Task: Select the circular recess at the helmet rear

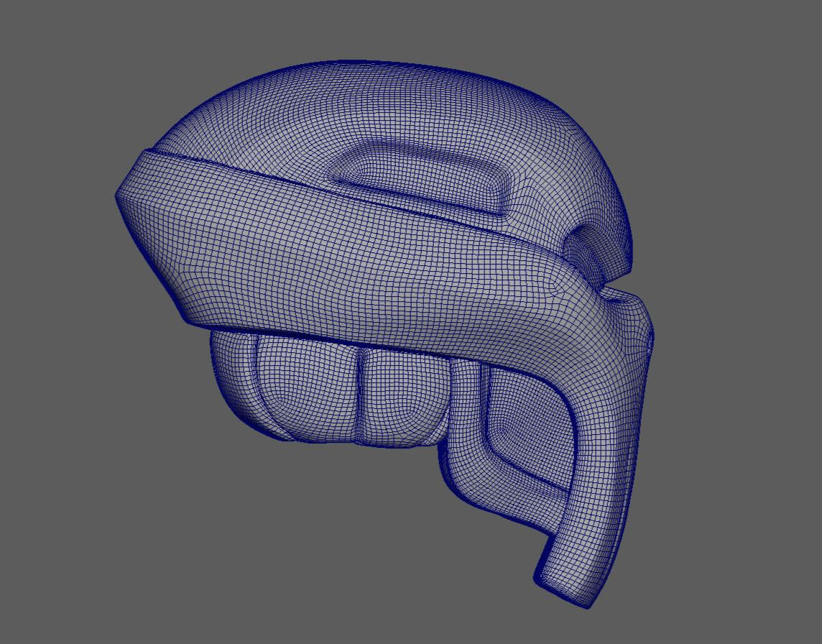Action: coord(593,248)
